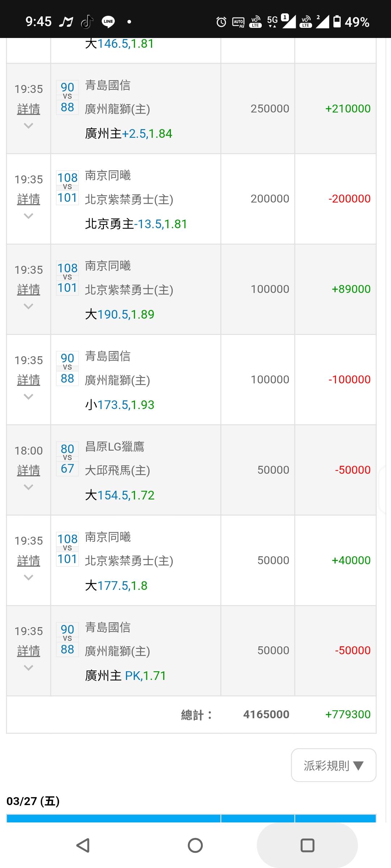
Task: Tap the 80 vs 67 score box
Action: coord(67,459)
